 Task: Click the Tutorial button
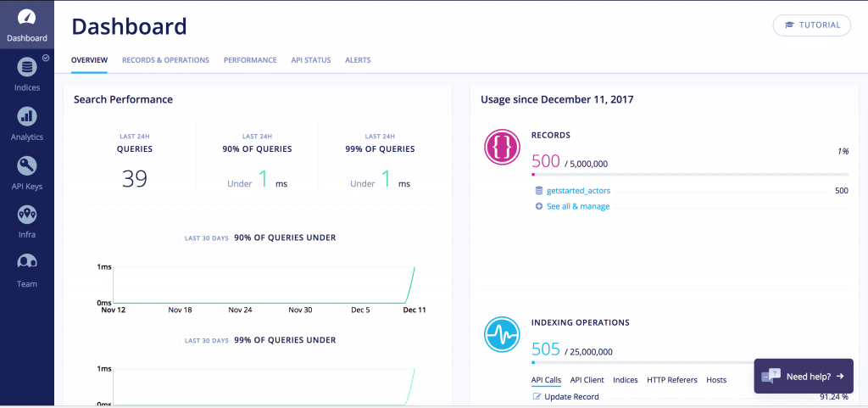[811, 25]
